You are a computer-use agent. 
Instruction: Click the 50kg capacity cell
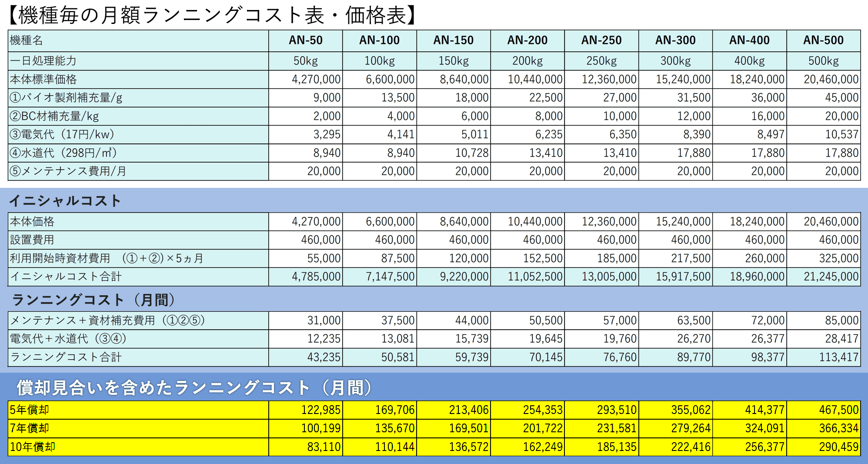click(x=306, y=61)
